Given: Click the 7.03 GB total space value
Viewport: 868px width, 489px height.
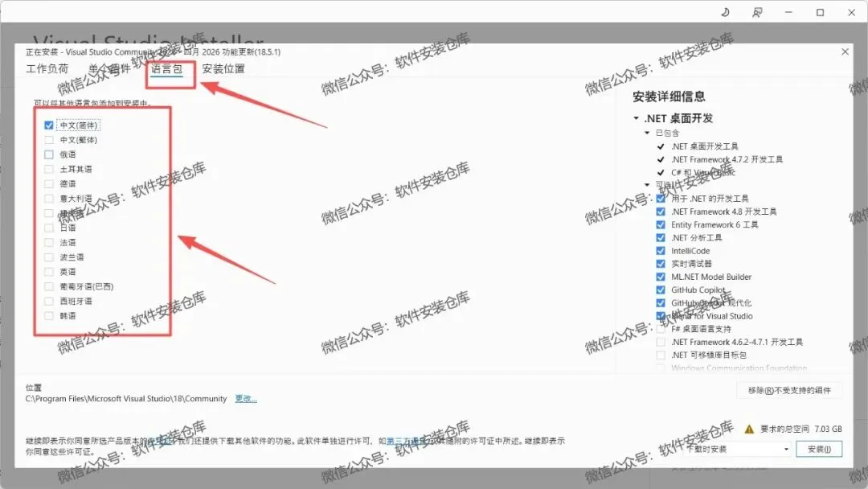Looking at the screenshot, I should coord(828,429).
